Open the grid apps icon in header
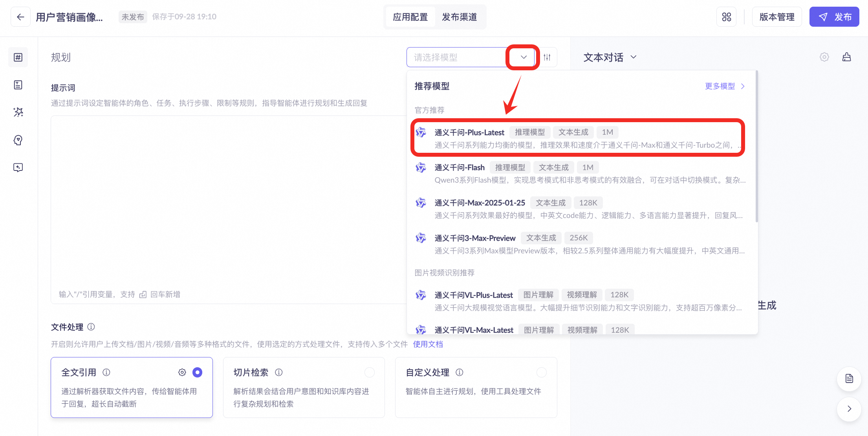868x436 pixels. point(726,17)
